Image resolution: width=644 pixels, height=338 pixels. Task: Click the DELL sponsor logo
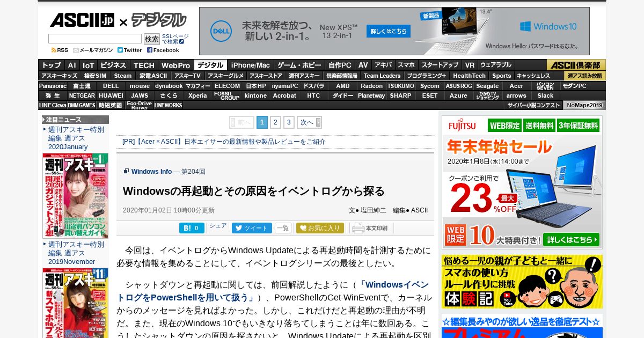pos(111,86)
